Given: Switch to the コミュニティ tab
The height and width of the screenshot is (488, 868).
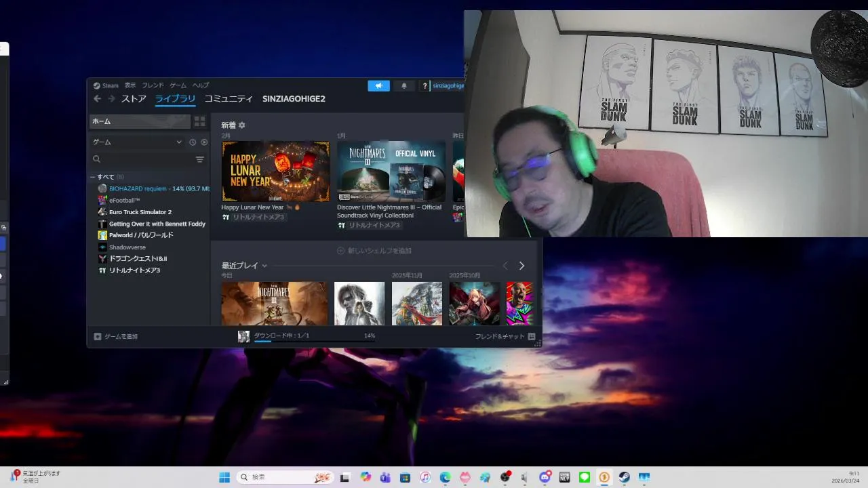Looking at the screenshot, I should coord(229,99).
